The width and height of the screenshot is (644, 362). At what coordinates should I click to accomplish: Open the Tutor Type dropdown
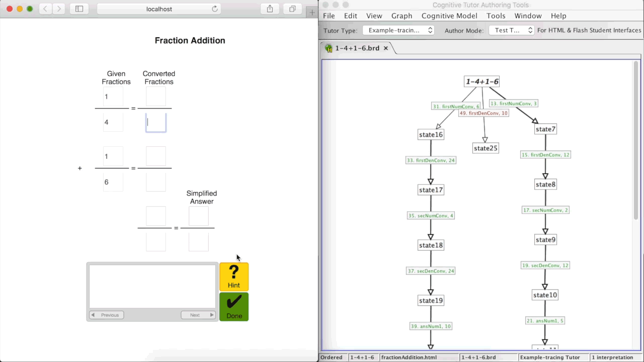[x=398, y=30]
